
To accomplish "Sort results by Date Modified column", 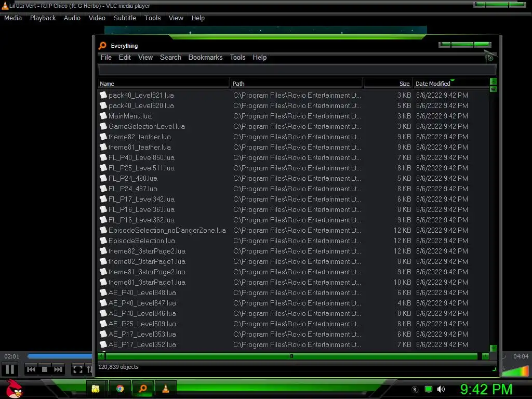I will point(451,84).
